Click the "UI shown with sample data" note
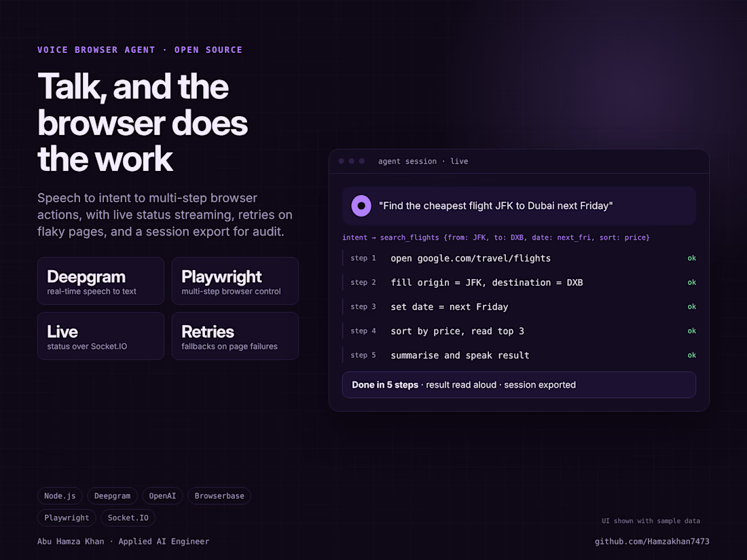The width and height of the screenshot is (747, 560). pyautogui.click(x=651, y=521)
